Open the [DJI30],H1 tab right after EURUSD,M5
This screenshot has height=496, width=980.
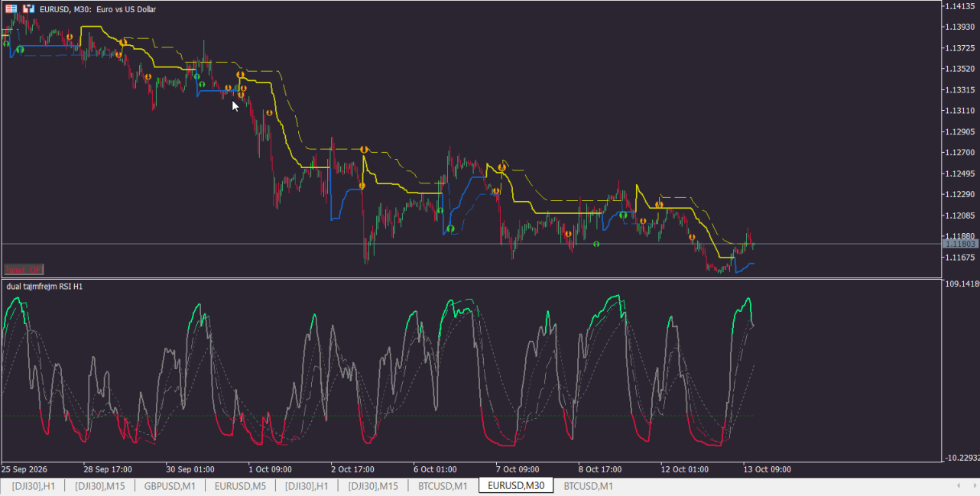coord(307,486)
